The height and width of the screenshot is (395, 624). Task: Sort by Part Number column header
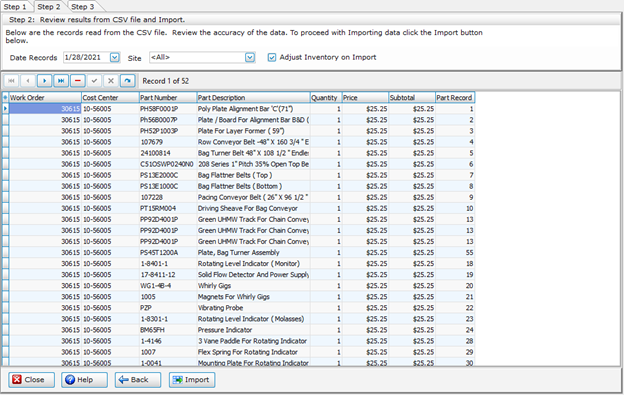click(168, 97)
